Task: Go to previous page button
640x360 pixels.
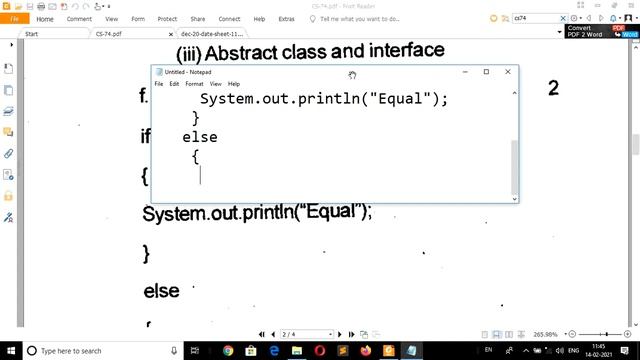Action: (273, 334)
